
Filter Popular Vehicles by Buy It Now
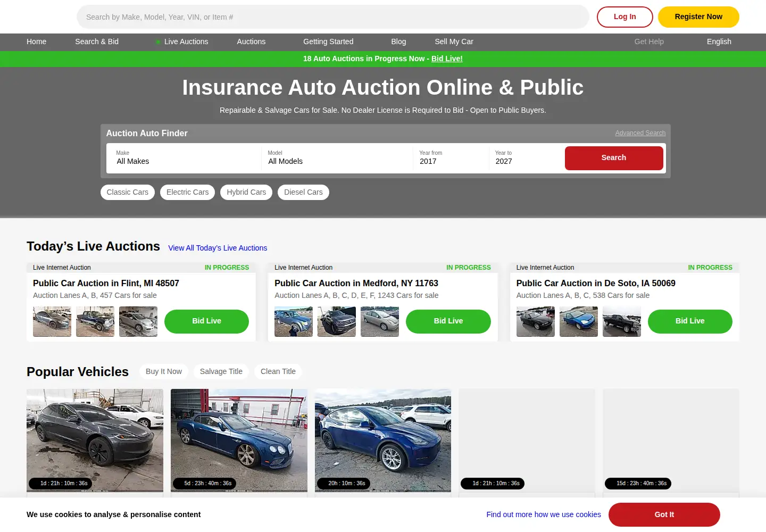[x=164, y=371]
